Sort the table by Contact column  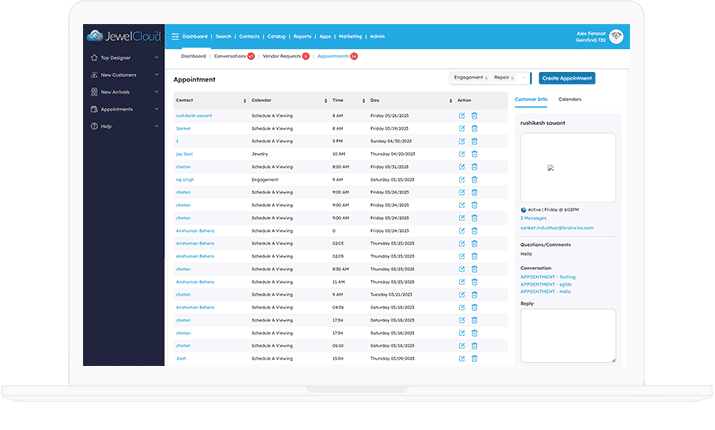point(209,100)
